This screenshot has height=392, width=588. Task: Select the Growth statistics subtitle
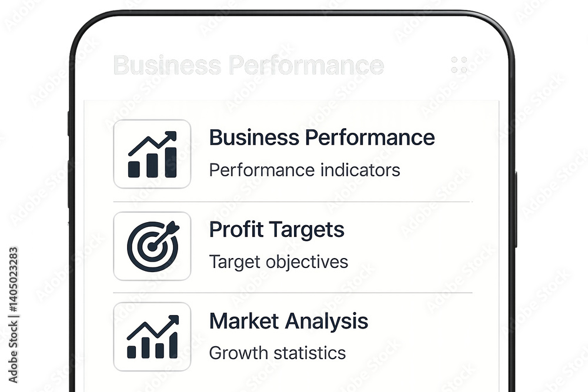click(x=278, y=353)
